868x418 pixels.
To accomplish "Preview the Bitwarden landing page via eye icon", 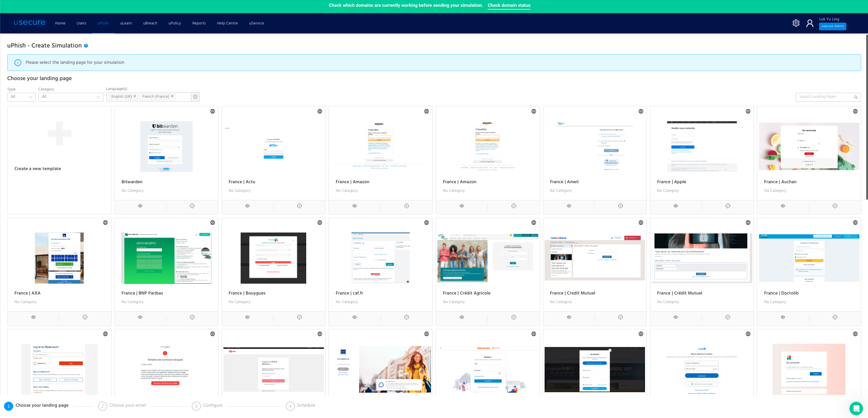I will coord(140,206).
